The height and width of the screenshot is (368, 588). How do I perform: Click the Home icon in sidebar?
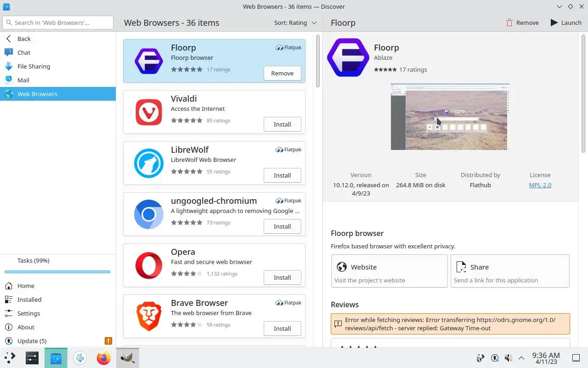tap(8, 286)
